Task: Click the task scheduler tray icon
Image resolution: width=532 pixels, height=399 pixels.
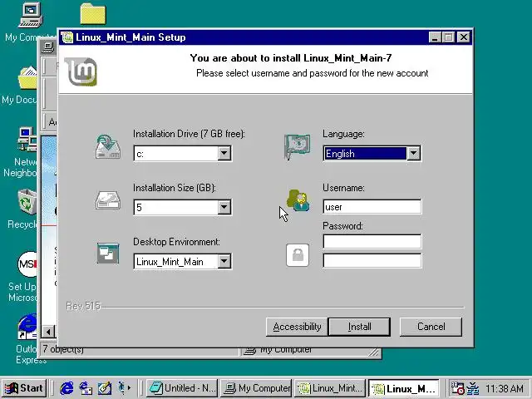Action: (x=457, y=388)
